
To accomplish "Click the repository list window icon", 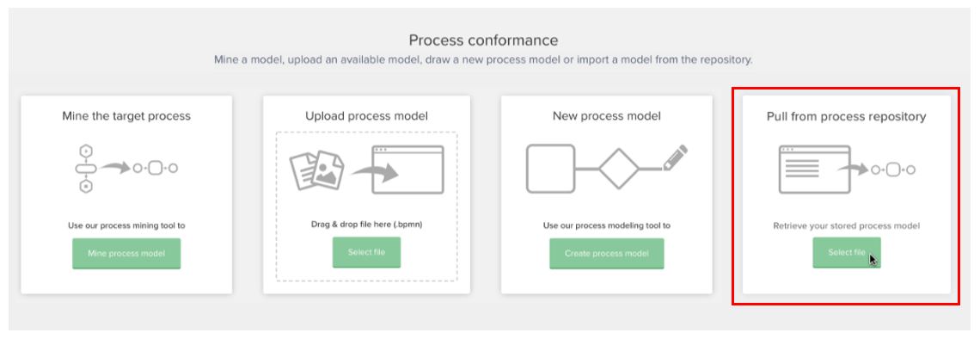I will [814, 169].
